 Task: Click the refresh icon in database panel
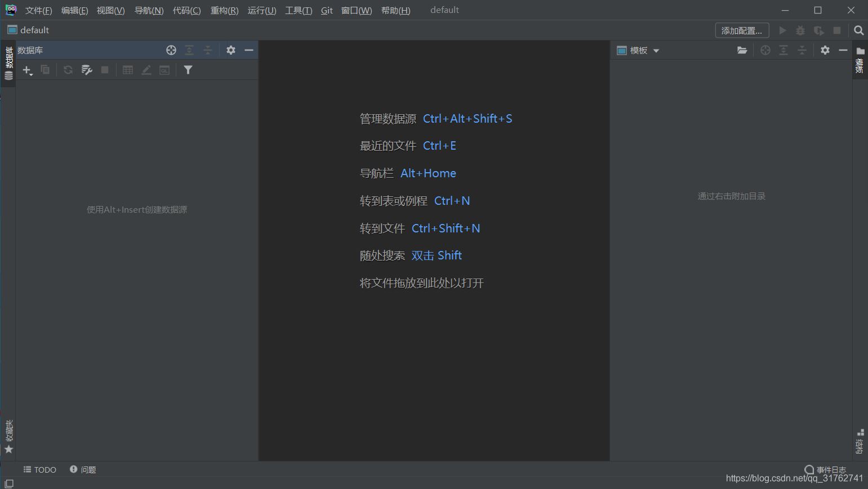coord(68,70)
